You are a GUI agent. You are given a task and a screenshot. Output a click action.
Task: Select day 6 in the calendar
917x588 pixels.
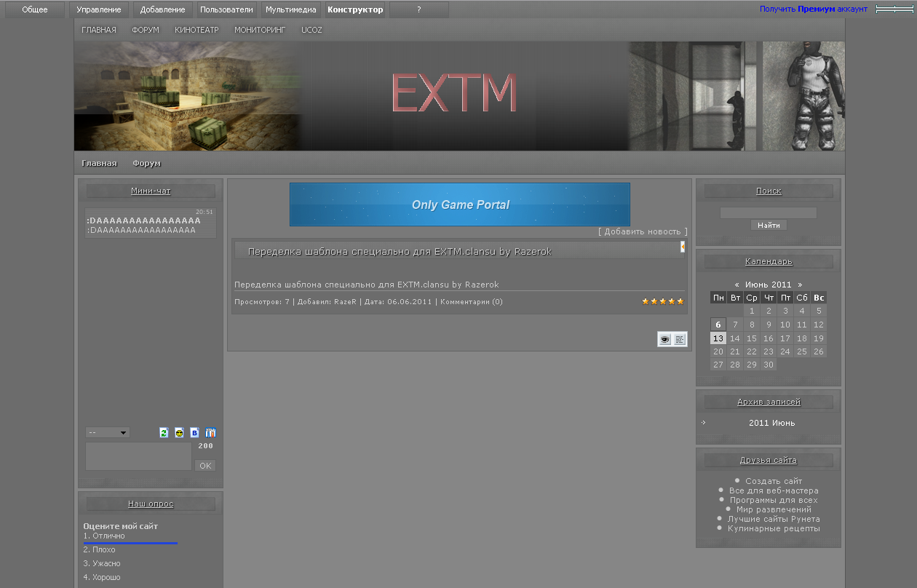pos(718,325)
